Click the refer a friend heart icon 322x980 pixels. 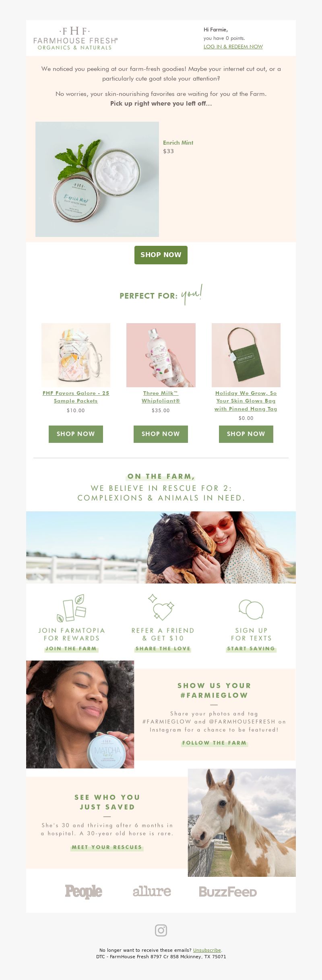coord(161,607)
